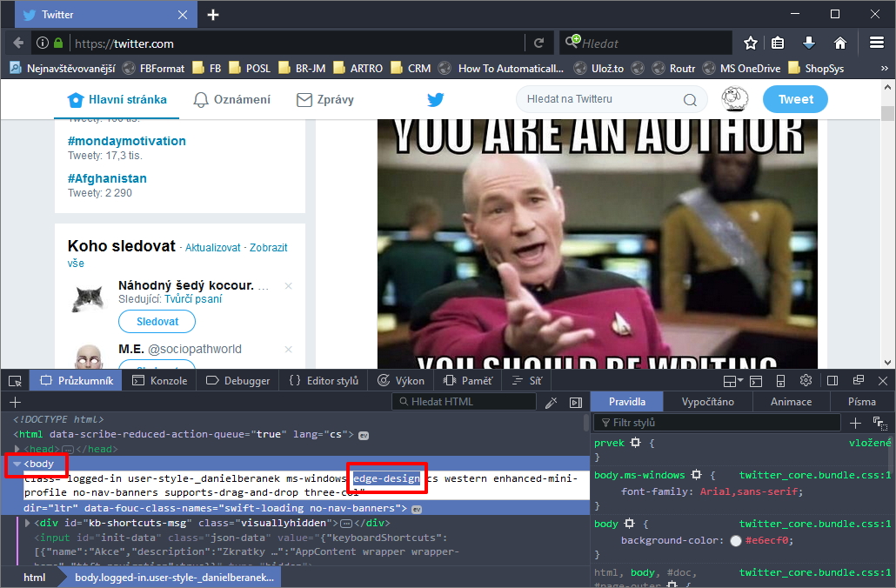Click the Tweet button

795,99
